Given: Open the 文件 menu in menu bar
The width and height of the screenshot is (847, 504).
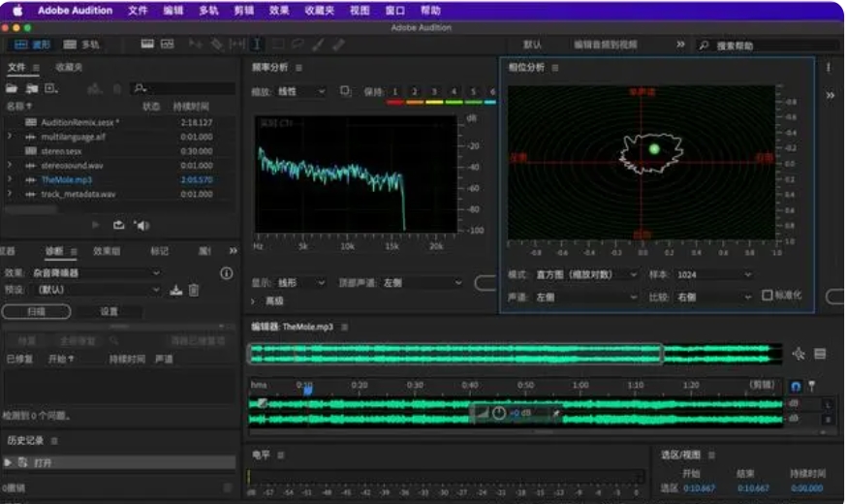Looking at the screenshot, I should pyautogui.click(x=138, y=11).
